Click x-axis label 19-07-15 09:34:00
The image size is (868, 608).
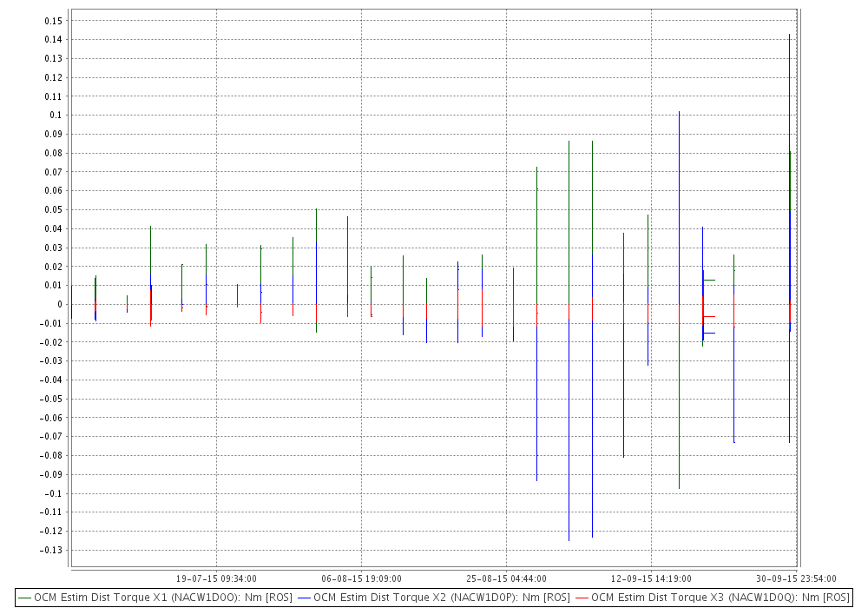tap(216, 578)
